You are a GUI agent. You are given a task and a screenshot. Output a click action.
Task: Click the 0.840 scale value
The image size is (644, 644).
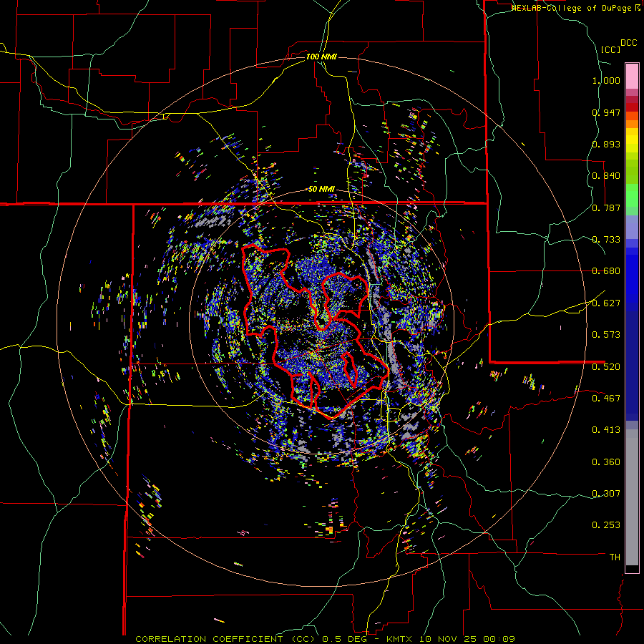[x=606, y=176]
